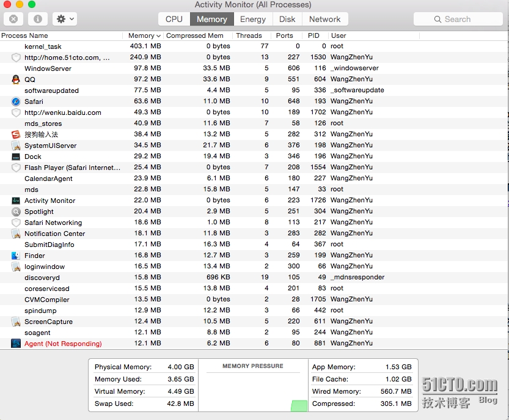
Task: Sort by the PID column header
Action: (313, 35)
